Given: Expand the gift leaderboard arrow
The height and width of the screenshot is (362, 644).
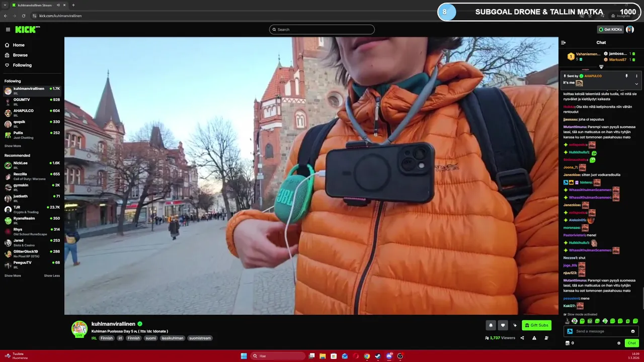Looking at the screenshot, I should coord(601,67).
